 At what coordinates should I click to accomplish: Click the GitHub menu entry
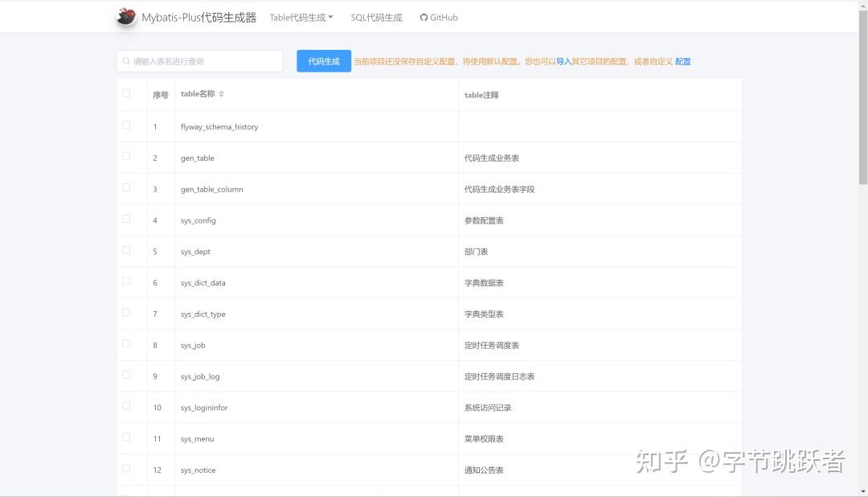(x=438, y=16)
